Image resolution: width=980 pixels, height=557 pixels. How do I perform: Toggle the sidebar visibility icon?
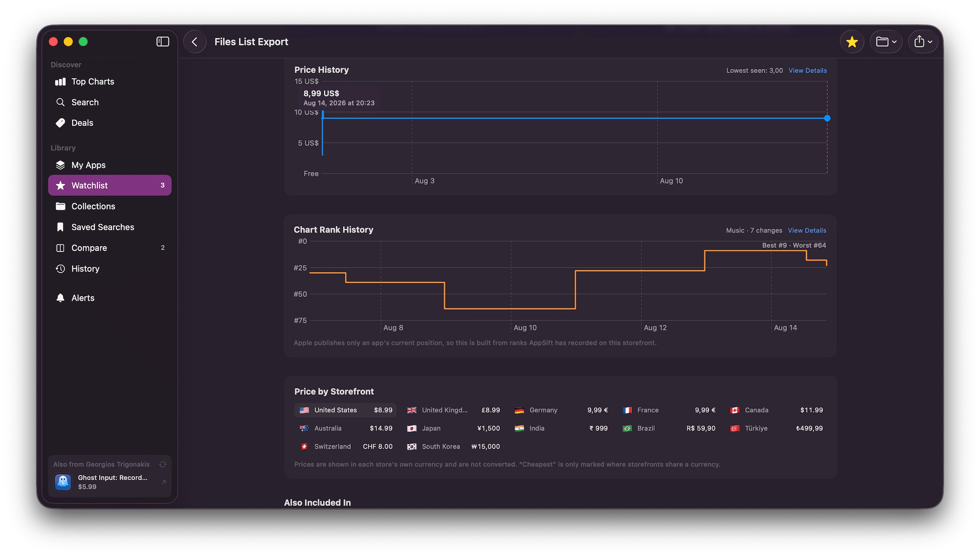(x=163, y=42)
